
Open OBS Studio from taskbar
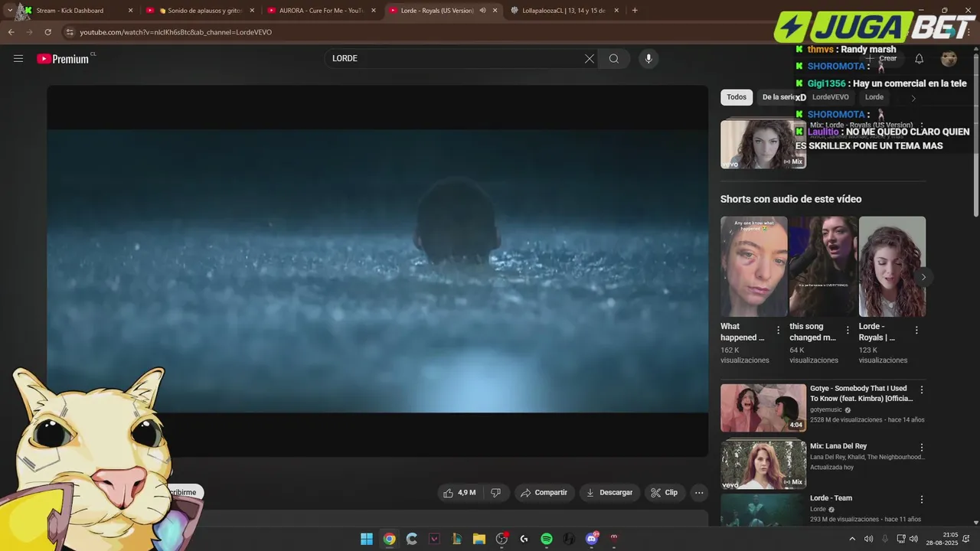coord(501,539)
